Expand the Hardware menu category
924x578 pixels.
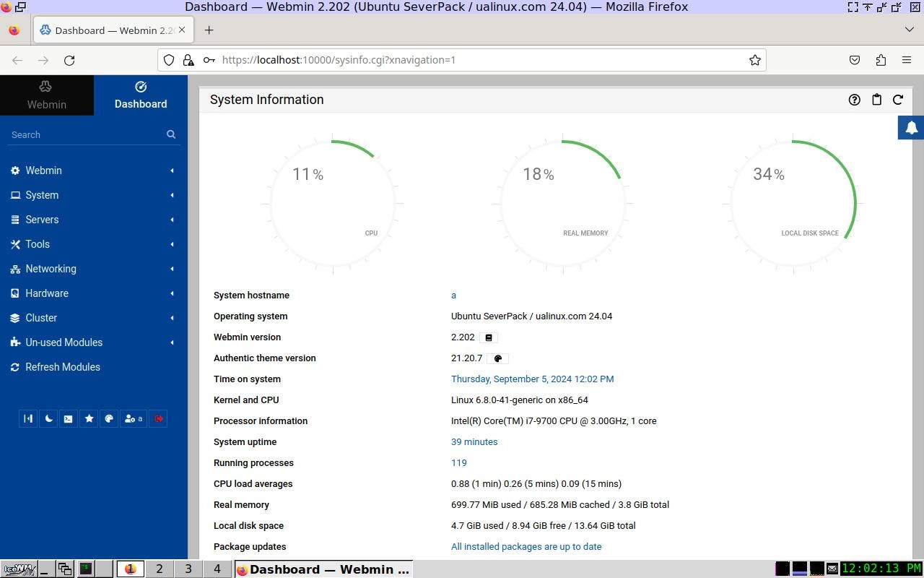94,293
